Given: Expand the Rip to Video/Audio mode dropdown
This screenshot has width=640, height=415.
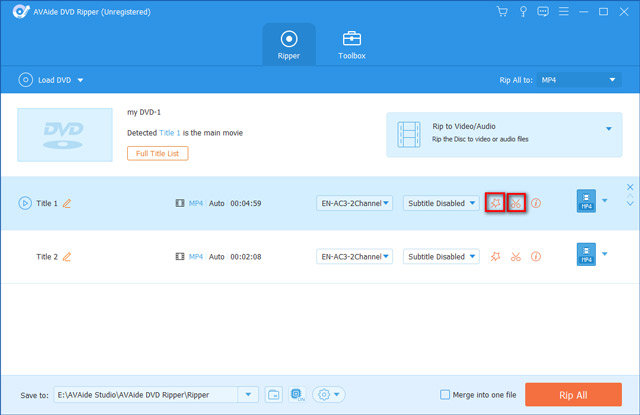Looking at the screenshot, I should [x=609, y=129].
